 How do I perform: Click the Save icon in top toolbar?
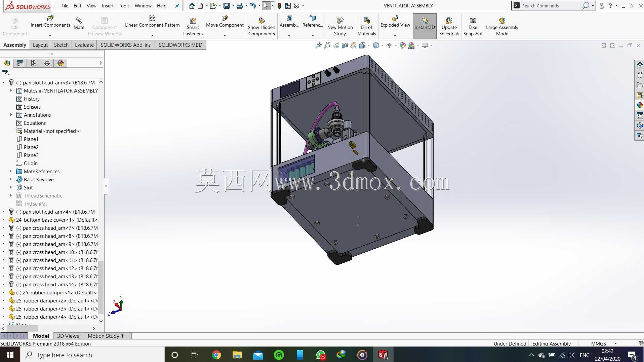coord(227,6)
